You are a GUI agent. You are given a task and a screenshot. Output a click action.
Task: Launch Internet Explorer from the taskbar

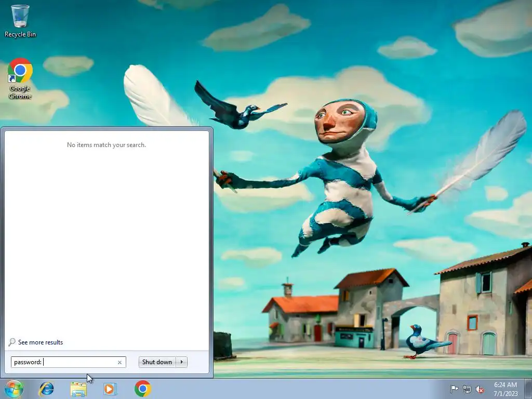pos(46,389)
